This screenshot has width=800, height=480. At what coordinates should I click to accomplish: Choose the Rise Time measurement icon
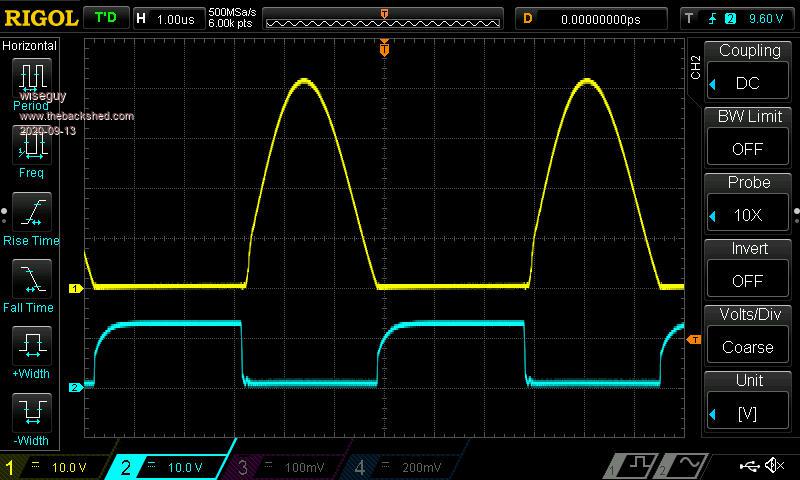tap(30, 213)
